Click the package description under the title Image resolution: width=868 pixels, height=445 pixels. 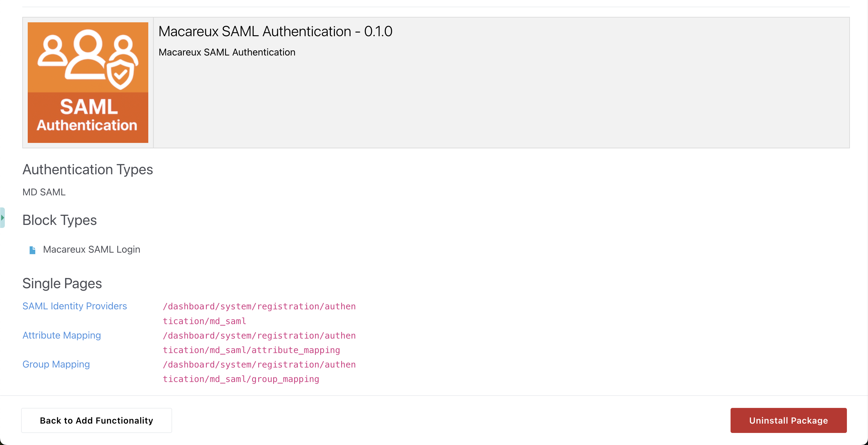click(227, 52)
